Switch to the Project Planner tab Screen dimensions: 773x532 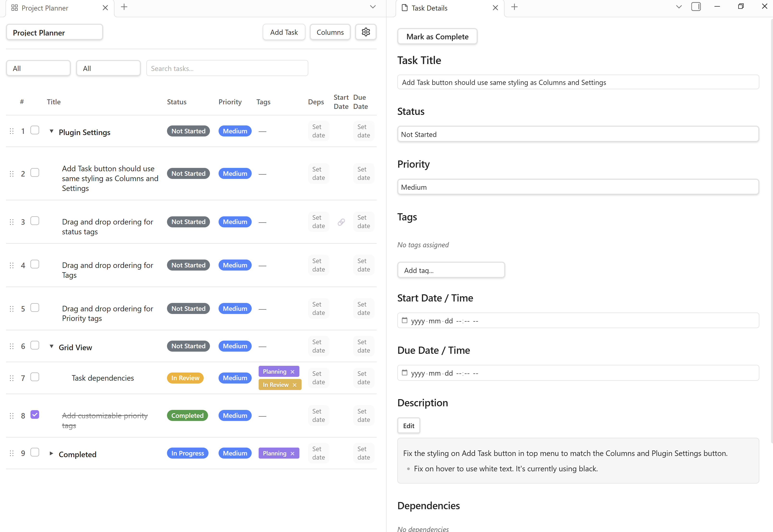pos(45,8)
